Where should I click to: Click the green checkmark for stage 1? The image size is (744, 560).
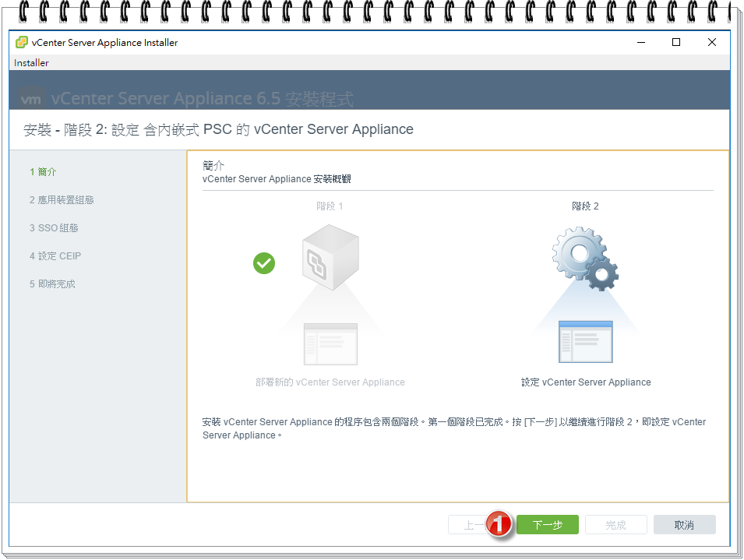(x=263, y=263)
